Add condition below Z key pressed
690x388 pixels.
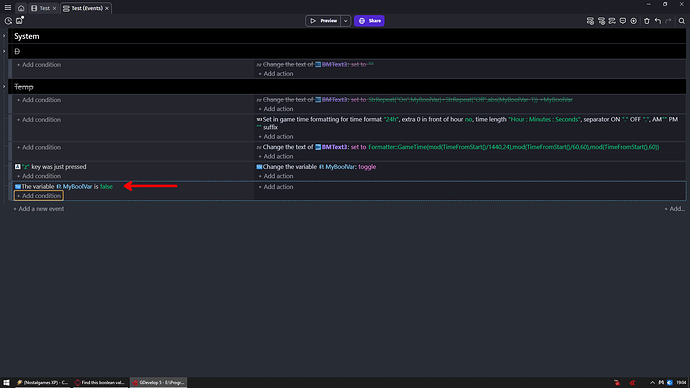coord(39,176)
